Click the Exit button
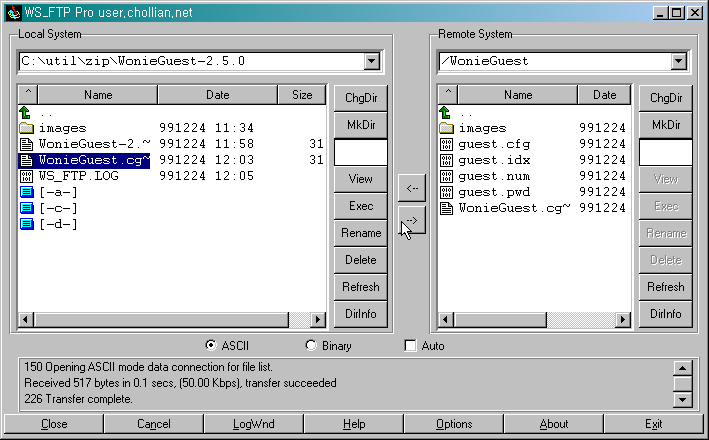Screen dimensions: 709x440 tap(653, 424)
